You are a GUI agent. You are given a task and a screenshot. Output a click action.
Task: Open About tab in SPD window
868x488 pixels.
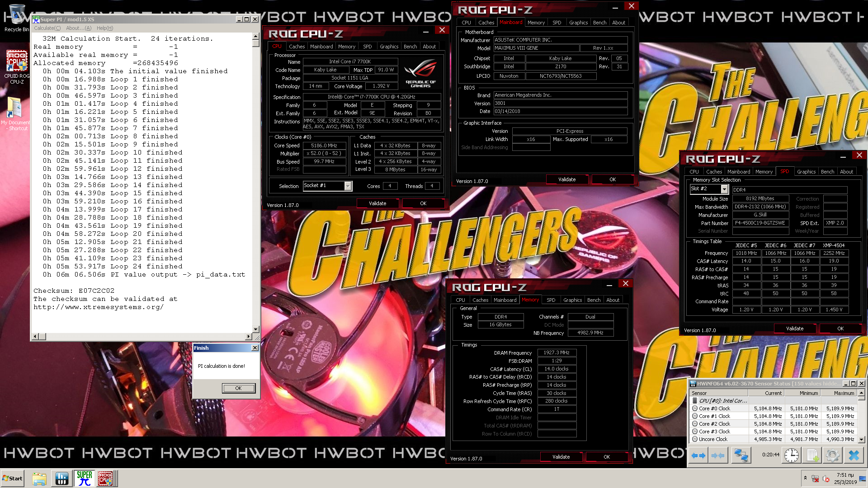point(846,172)
